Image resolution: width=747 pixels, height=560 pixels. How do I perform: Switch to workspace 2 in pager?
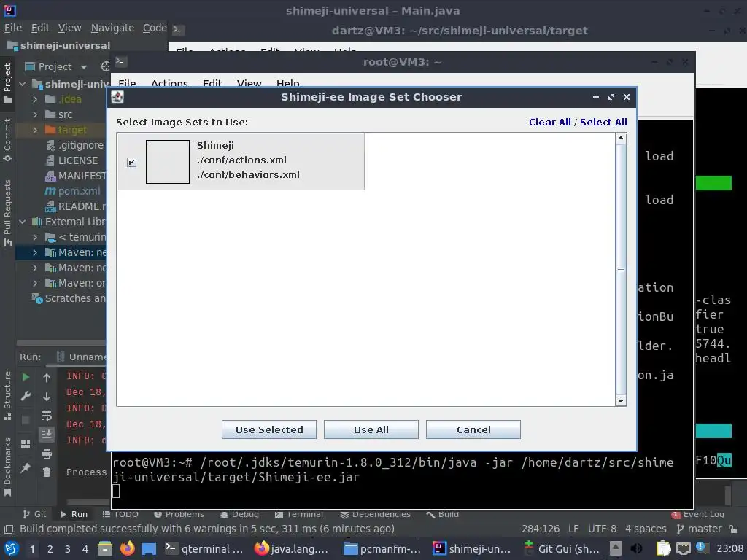(x=50, y=549)
